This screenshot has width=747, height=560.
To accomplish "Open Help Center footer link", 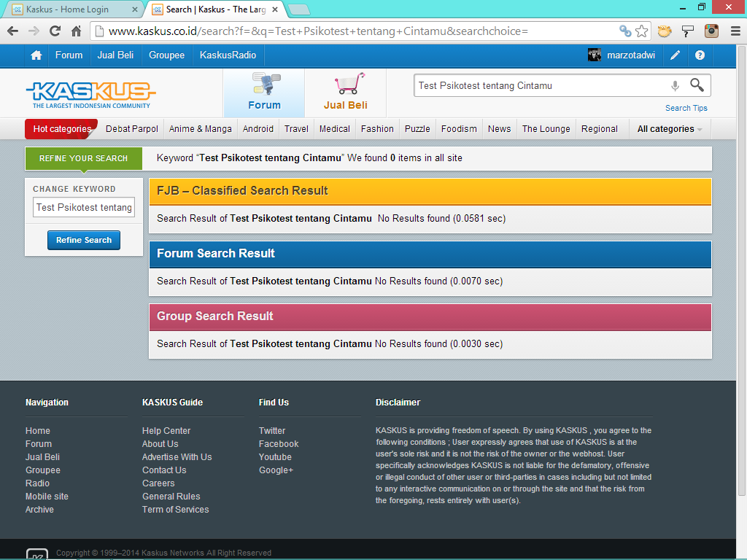I will pos(166,431).
